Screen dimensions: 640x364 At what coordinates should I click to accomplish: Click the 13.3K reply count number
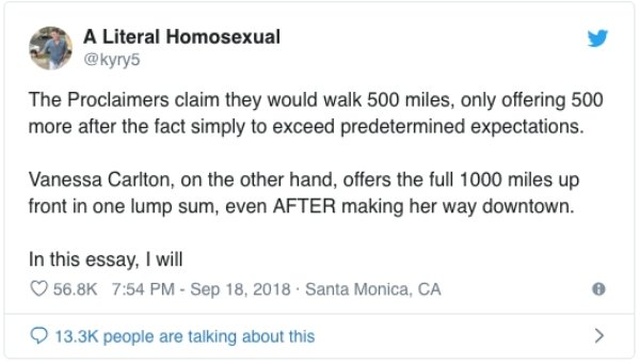(76, 336)
